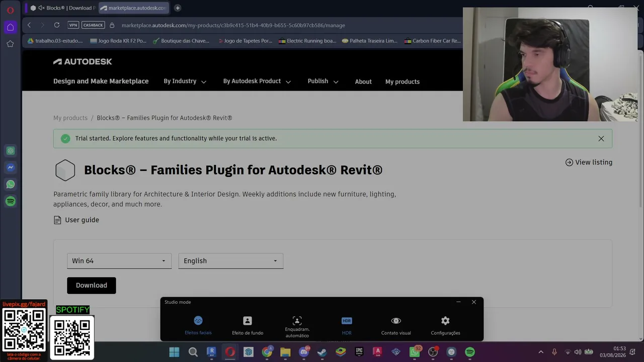Toggle the Cashback badge in address bar
This screenshot has height=362, width=644.
pyautogui.click(x=93, y=25)
